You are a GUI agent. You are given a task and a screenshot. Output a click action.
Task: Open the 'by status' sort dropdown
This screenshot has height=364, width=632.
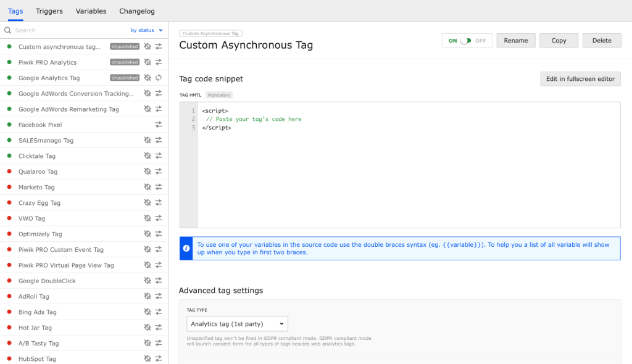pos(146,30)
